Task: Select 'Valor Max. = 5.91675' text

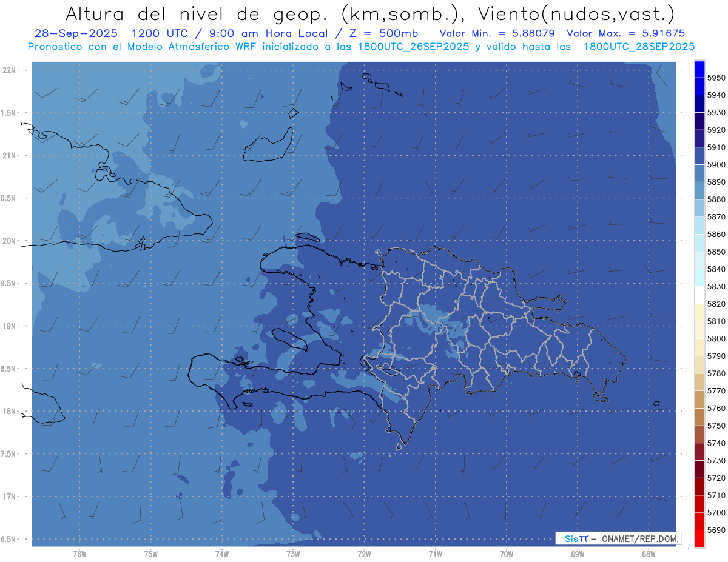Action: point(625,34)
